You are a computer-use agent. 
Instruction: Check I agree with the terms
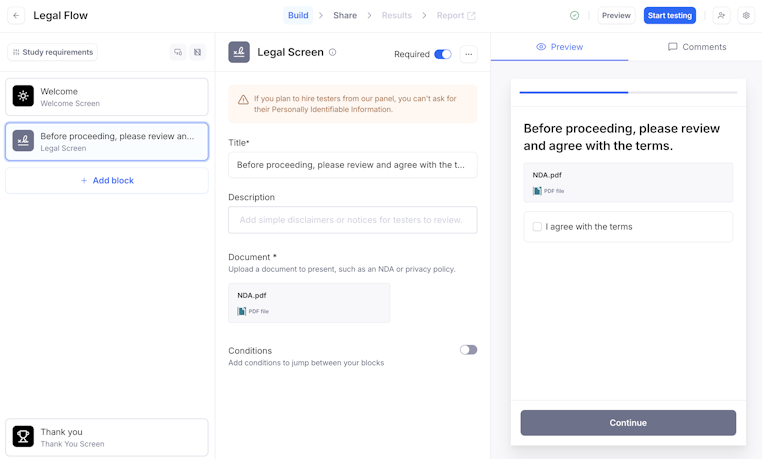(537, 227)
